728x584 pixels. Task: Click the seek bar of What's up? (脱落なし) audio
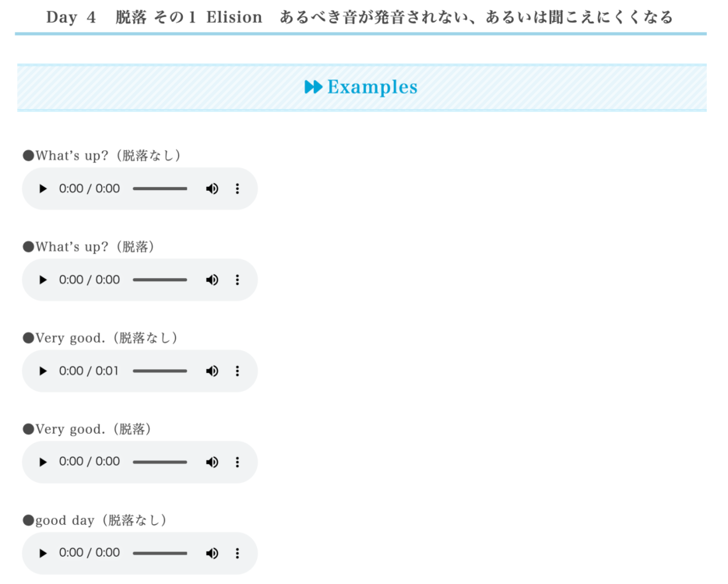click(160, 188)
